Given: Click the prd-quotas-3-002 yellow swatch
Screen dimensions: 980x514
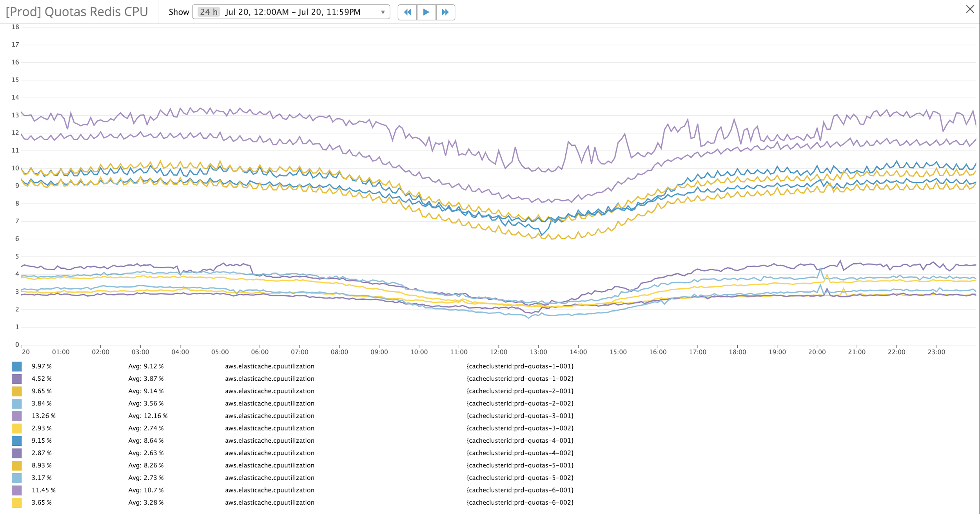Looking at the screenshot, I should pos(16,428).
